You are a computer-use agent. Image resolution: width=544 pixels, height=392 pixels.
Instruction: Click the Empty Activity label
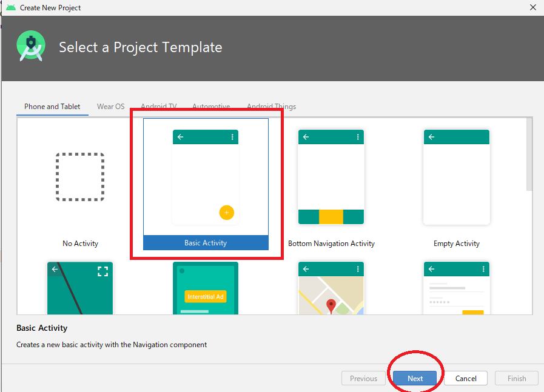tap(457, 244)
